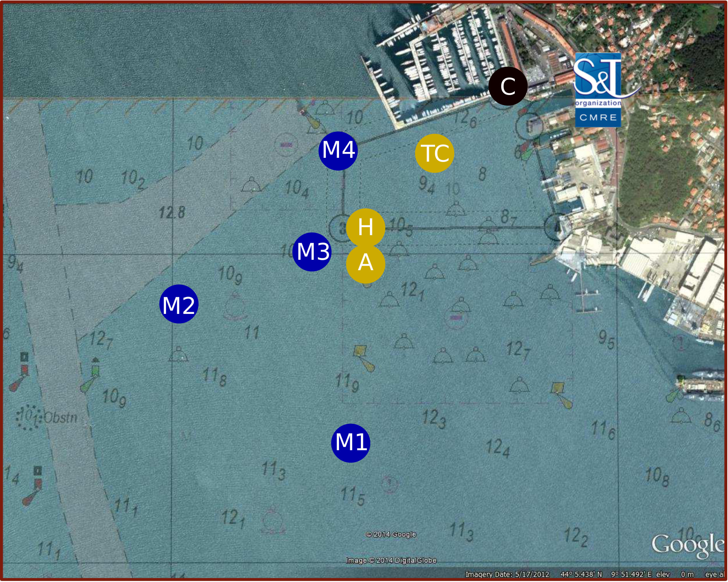Select the blue M3 marker
This screenshot has height=582, width=728.
(312, 252)
